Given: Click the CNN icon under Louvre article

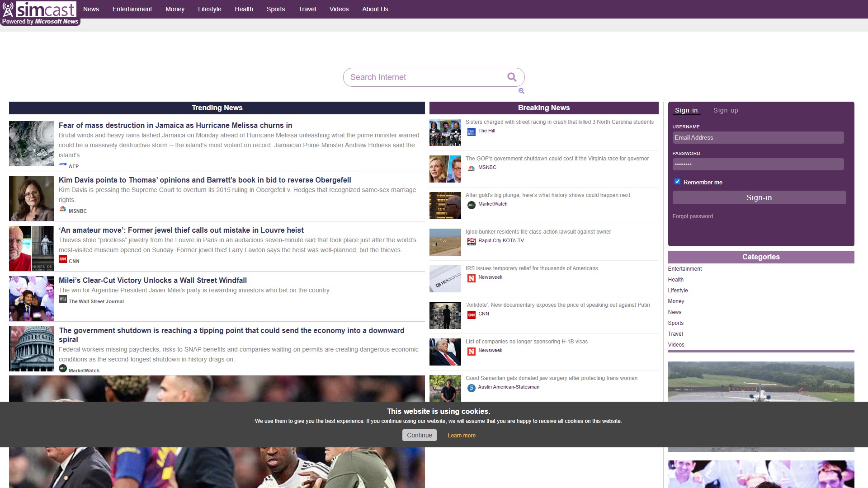Looking at the screenshot, I should (63, 259).
